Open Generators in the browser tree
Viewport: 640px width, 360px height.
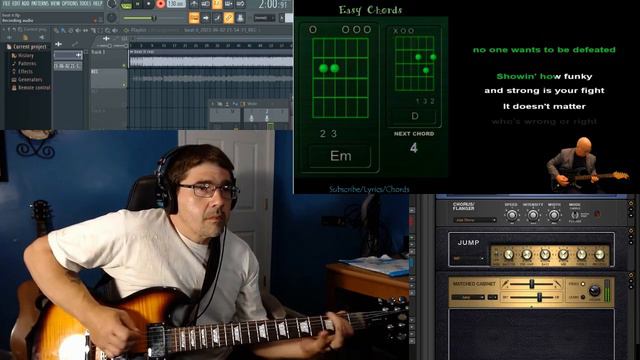point(27,80)
